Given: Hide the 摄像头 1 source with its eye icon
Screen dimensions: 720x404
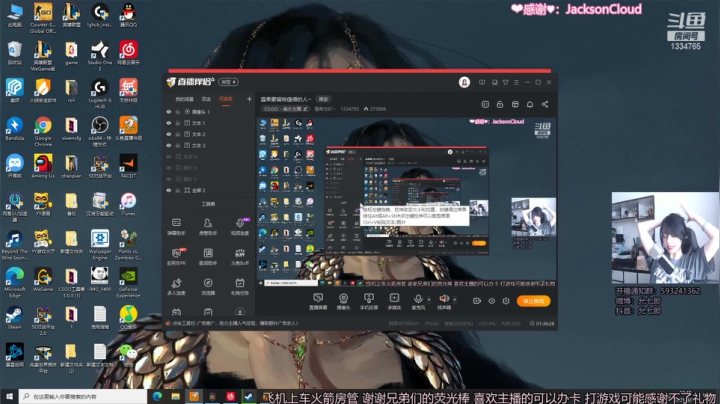Looking at the screenshot, I should pos(169,112).
